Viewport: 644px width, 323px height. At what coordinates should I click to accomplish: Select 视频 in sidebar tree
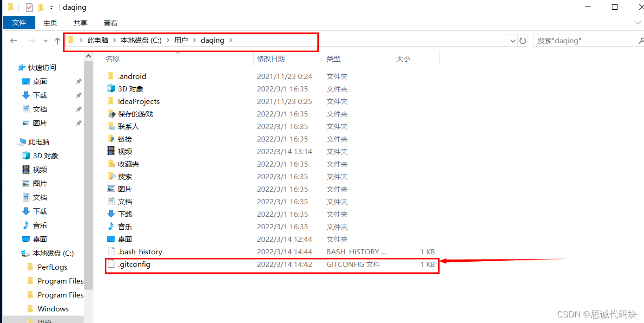coord(40,170)
